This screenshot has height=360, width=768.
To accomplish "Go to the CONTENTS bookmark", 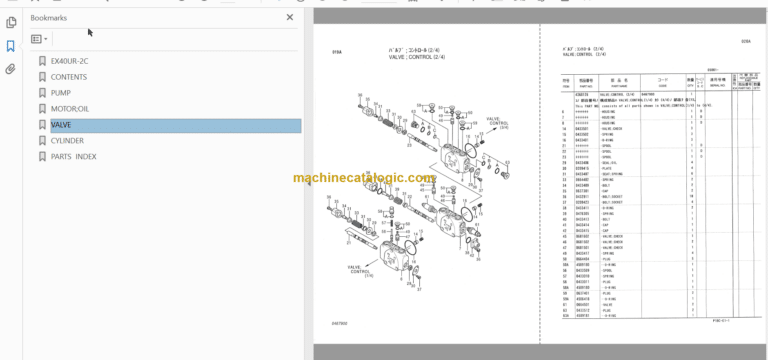I will (69, 77).
